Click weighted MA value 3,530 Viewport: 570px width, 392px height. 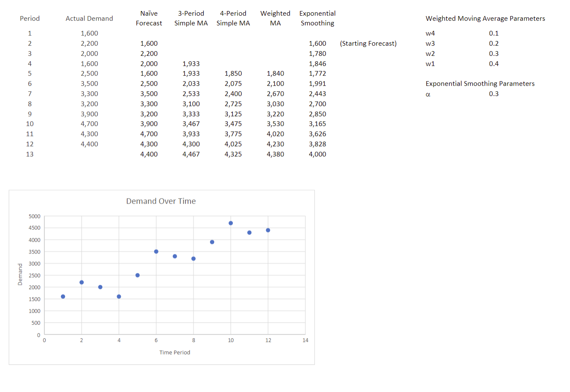point(275,124)
